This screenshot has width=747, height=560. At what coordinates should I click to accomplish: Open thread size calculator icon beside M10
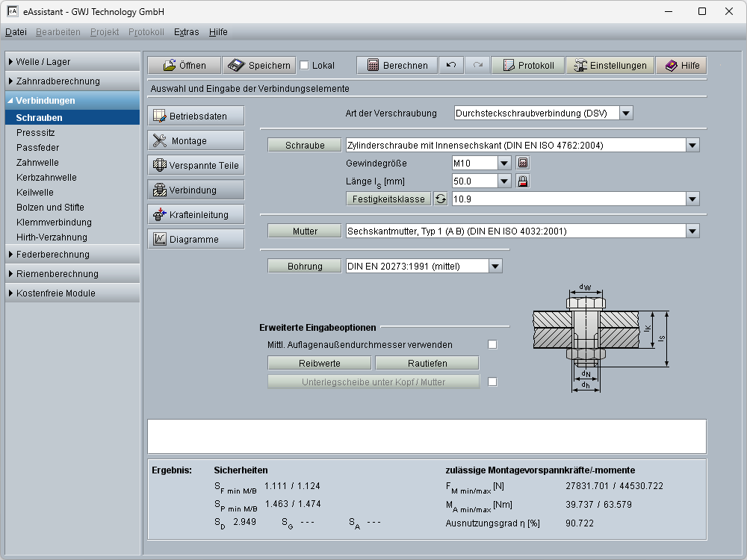[523, 163]
